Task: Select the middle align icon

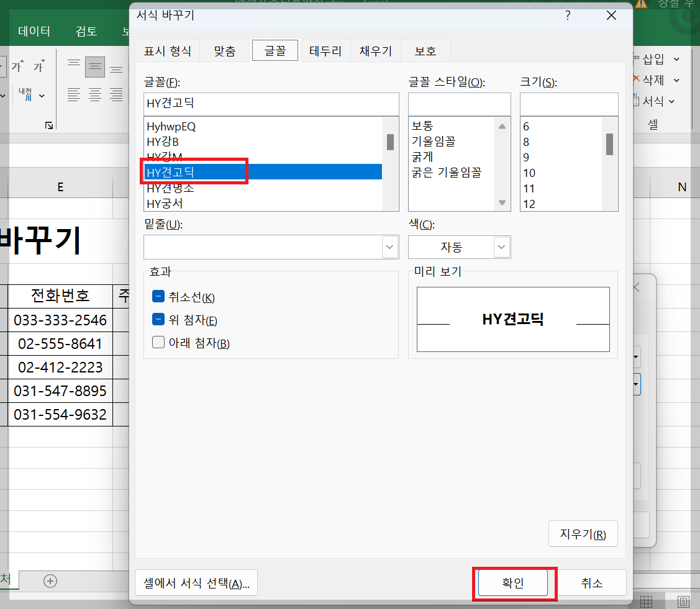Action: 95,66
